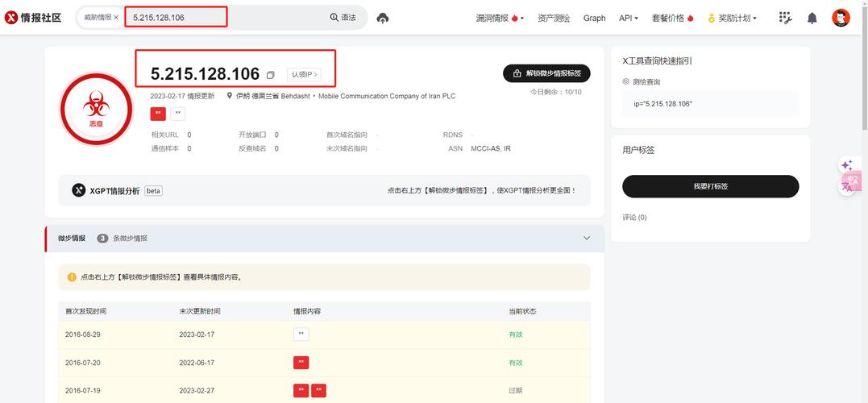Click the red 恶意 biohazard badge

(x=97, y=109)
